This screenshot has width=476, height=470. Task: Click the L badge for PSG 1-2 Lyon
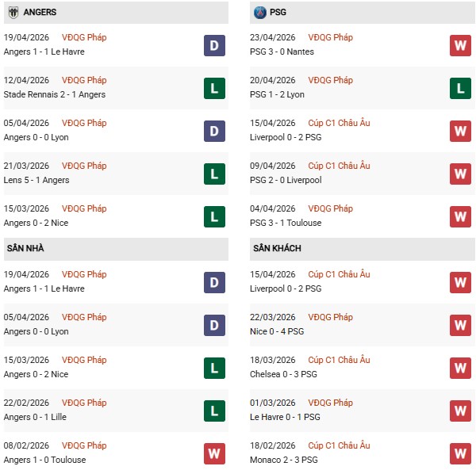[x=460, y=88]
